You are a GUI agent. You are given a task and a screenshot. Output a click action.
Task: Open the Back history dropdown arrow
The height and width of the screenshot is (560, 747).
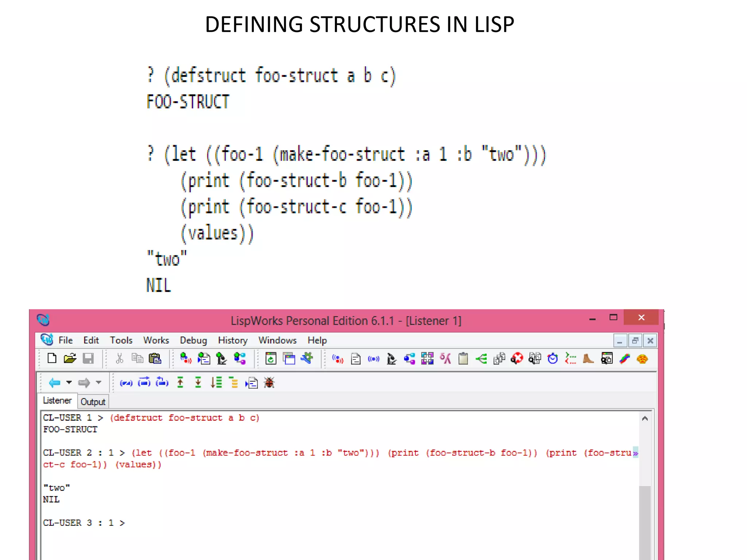(x=69, y=382)
